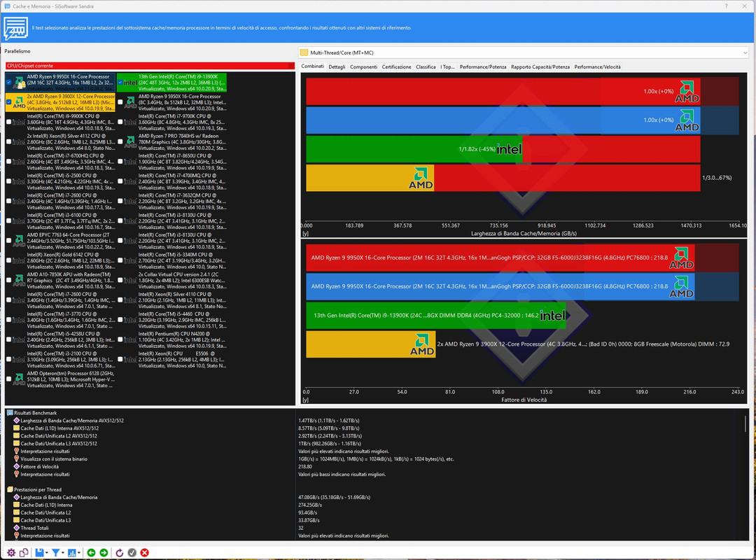The image size is (756, 560).
Task: Click the diamond icon beside Thread Totali
Action: click(16, 528)
